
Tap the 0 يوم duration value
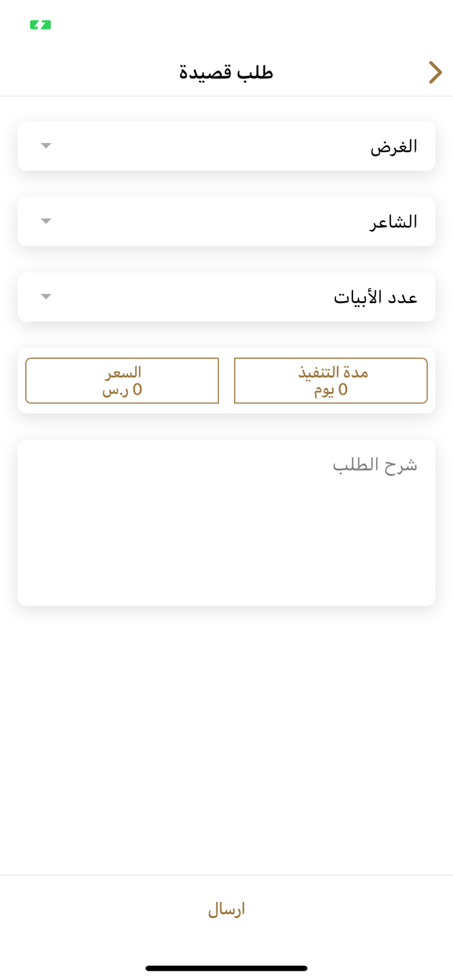coord(331,389)
